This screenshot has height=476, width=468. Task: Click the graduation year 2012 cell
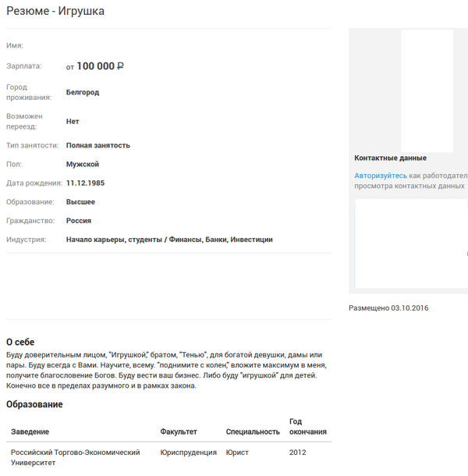coord(298,452)
